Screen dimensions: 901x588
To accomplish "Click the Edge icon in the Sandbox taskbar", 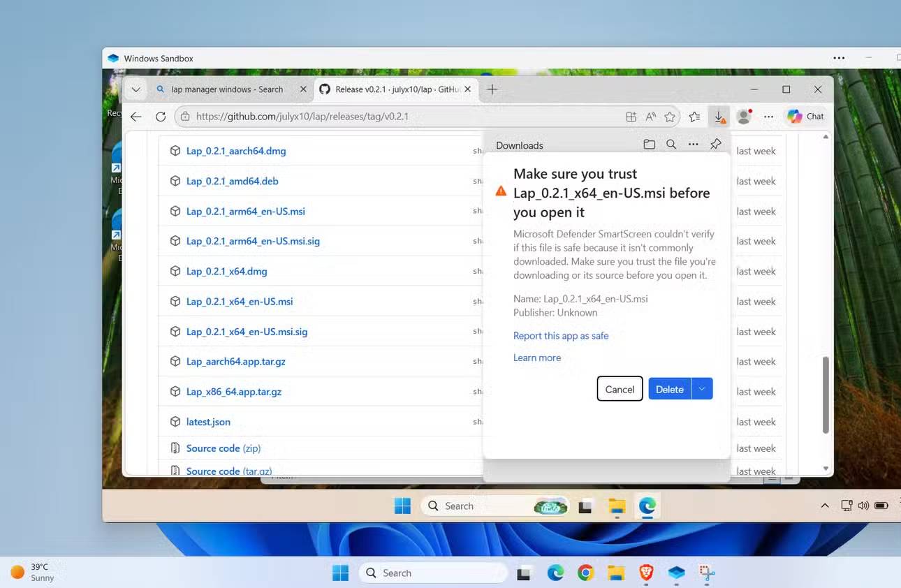I will tap(647, 506).
